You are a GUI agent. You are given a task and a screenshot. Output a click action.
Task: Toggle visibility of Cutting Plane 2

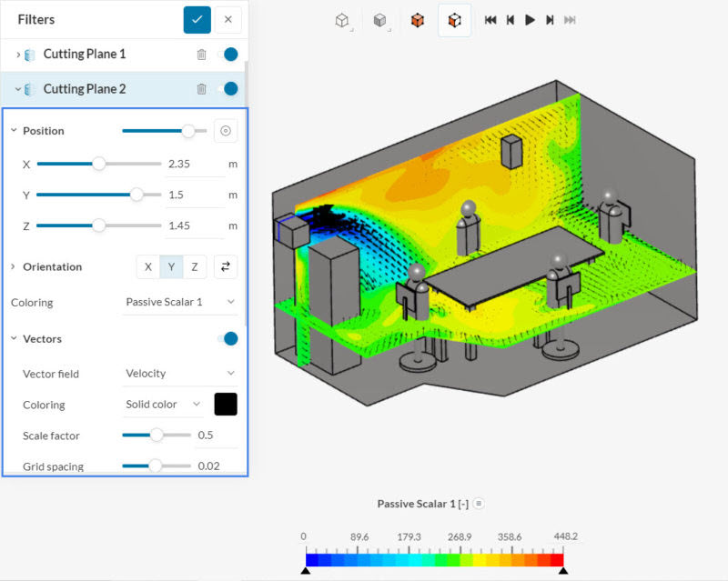coord(230,87)
